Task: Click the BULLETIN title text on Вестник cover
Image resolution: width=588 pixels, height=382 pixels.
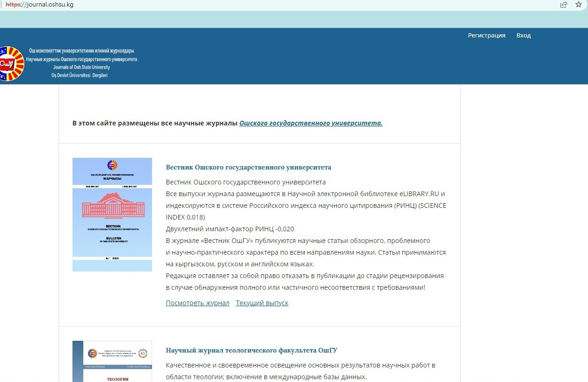Action: pyautogui.click(x=112, y=238)
